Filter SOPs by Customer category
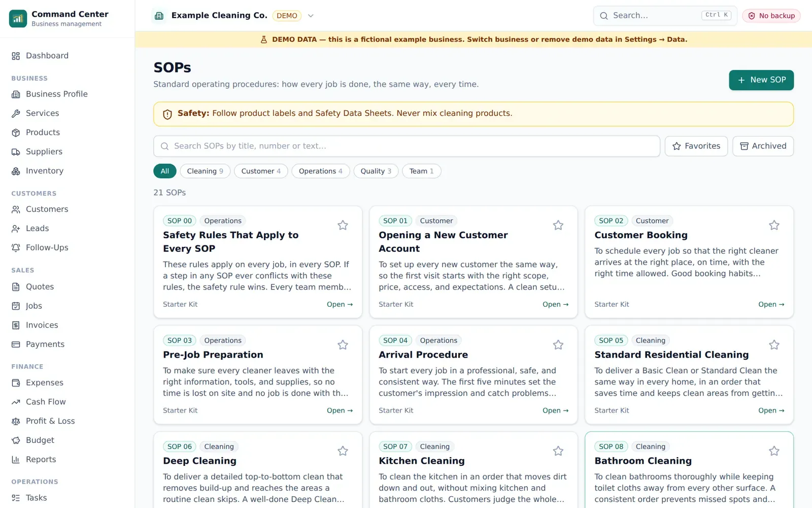 tap(261, 171)
